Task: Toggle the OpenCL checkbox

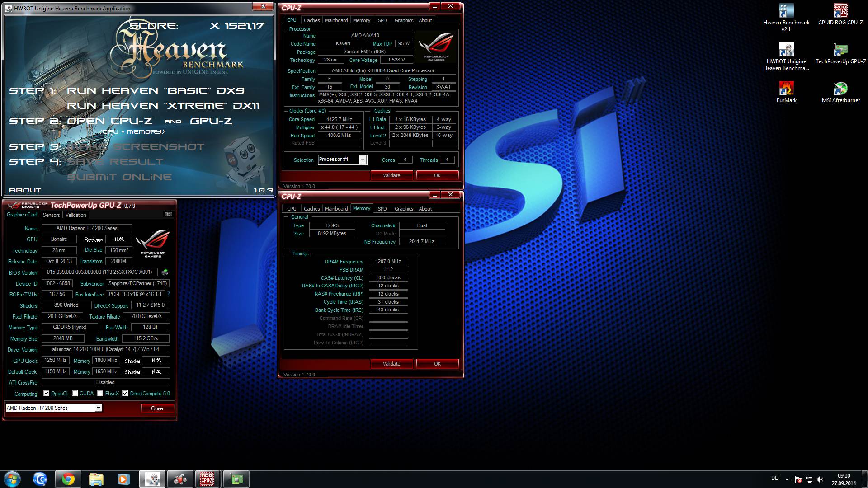Action: click(46, 394)
